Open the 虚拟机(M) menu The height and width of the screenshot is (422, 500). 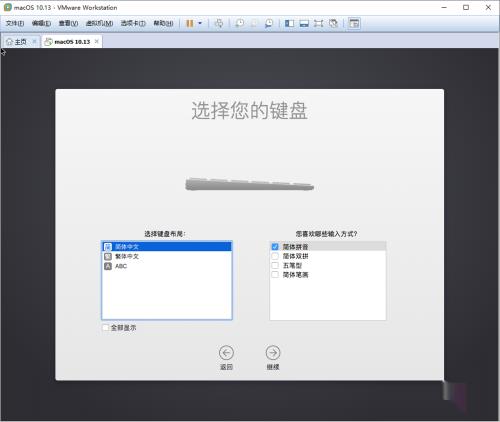(x=99, y=23)
